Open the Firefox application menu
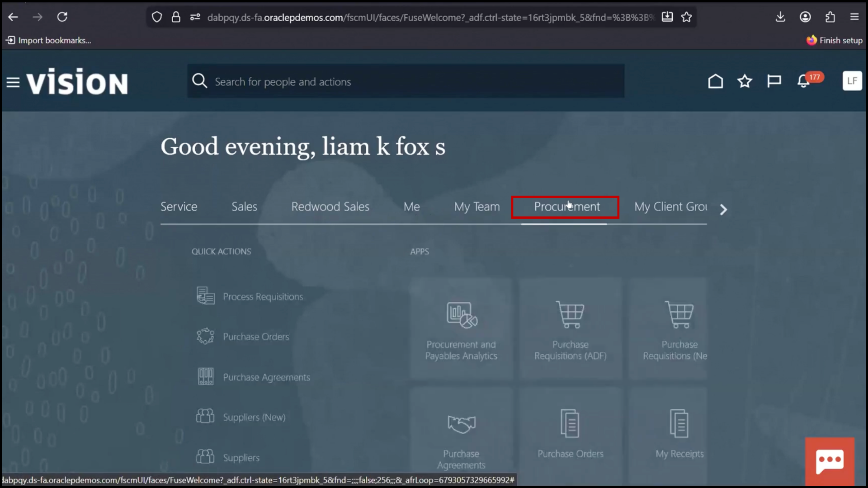This screenshot has height=488, width=868. pyautogui.click(x=854, y=17)
